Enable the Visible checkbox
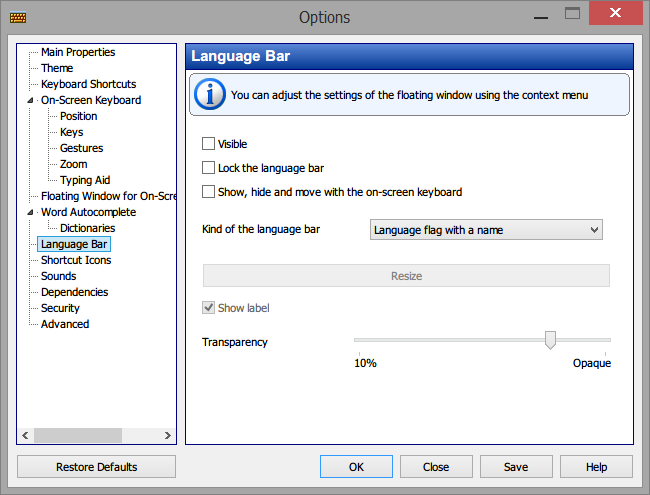Image resolution: width=650 pixels, height=495 pixels. tap(208, 144)
